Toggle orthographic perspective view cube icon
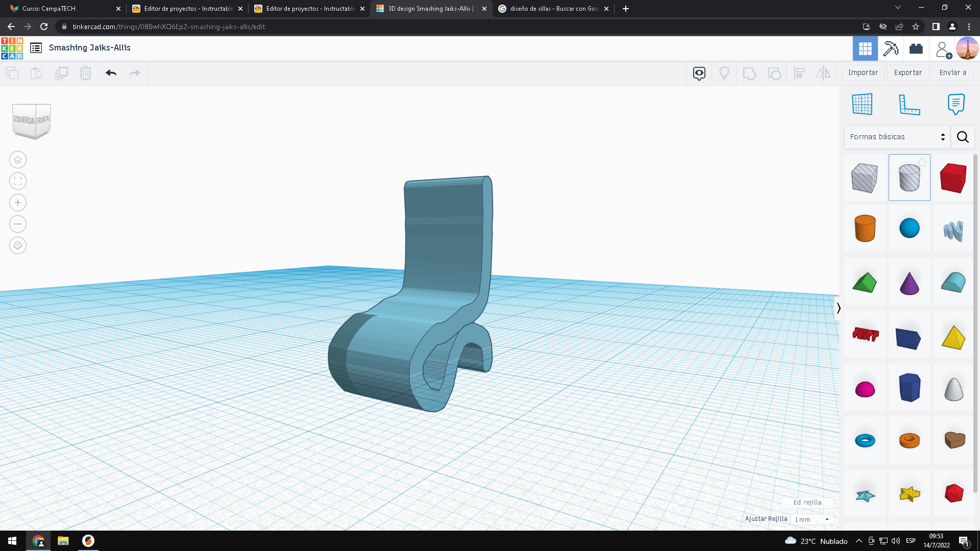Viewport: 980px width, 551px height. click(18, 245)
